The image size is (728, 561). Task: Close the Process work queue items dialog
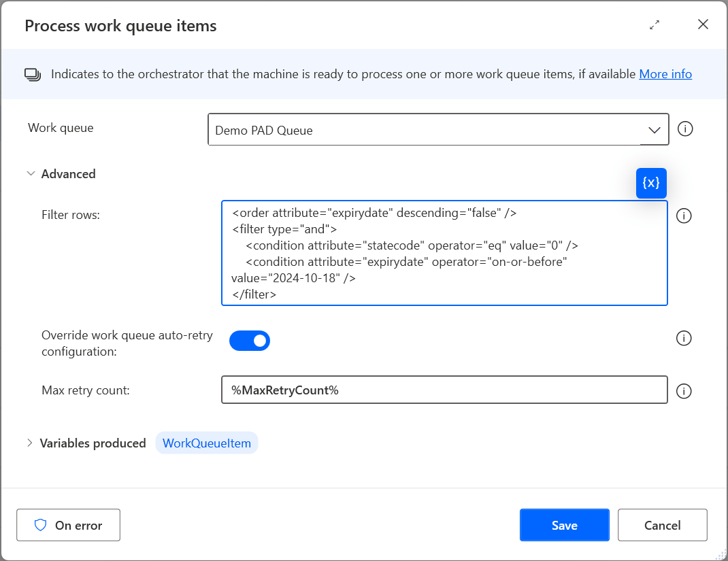pos(704,25)
